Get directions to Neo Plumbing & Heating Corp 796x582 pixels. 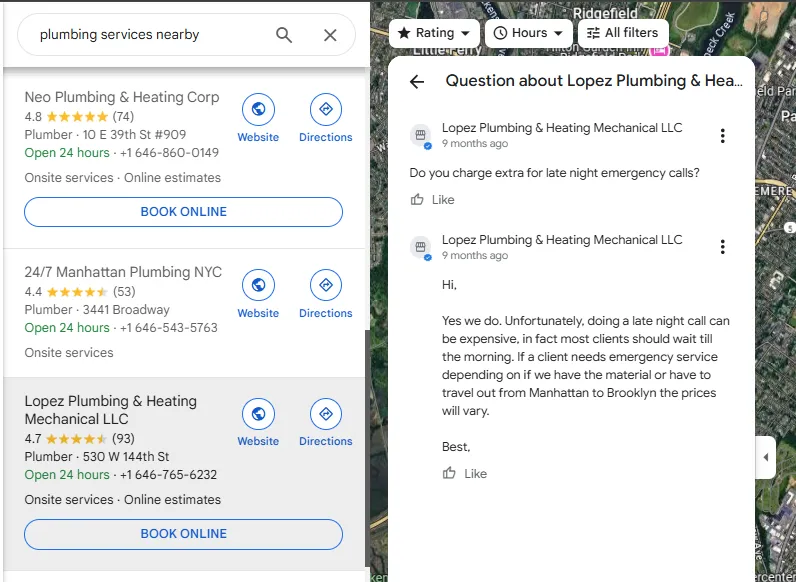[326, 109]
